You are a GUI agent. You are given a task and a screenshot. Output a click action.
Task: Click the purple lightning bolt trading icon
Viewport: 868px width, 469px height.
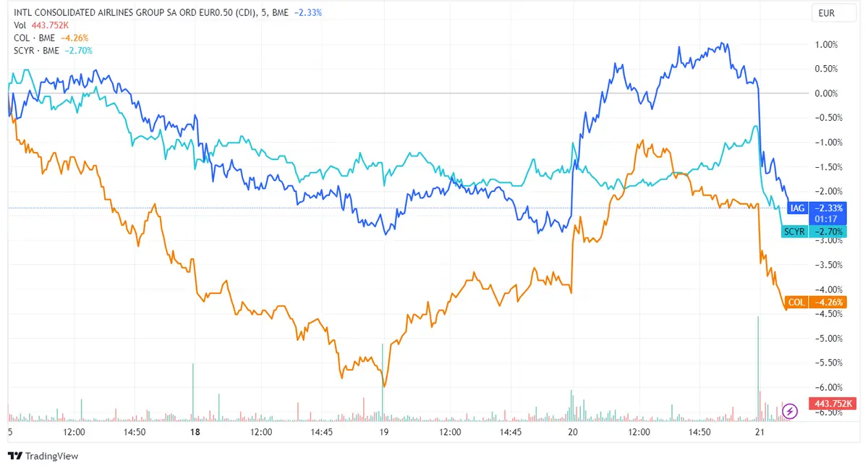791,412
